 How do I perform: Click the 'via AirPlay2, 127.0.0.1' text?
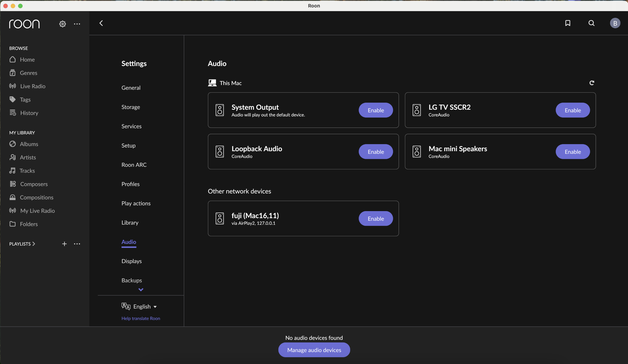(253, 223)
